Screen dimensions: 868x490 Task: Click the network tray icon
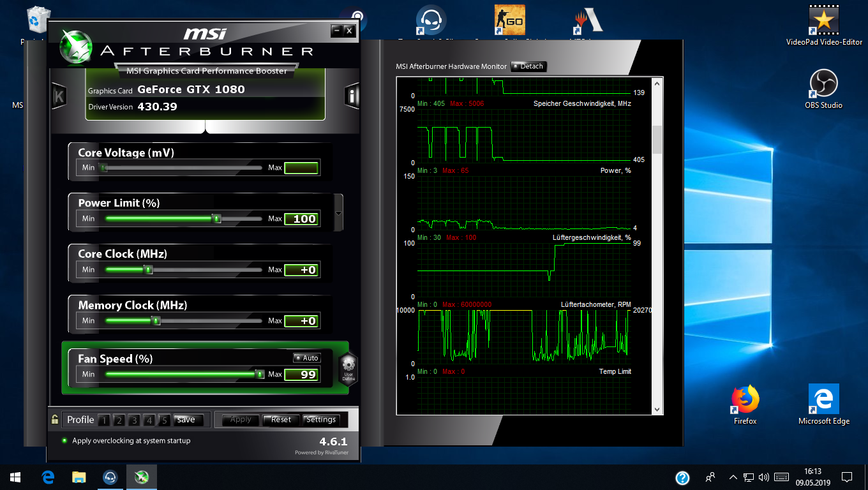tap(749, 477)
